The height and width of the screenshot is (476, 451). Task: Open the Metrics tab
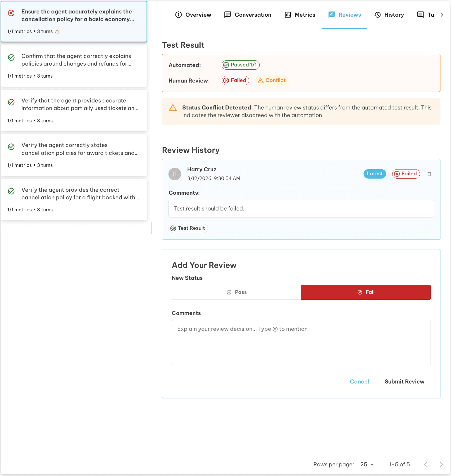coord(300,15)
